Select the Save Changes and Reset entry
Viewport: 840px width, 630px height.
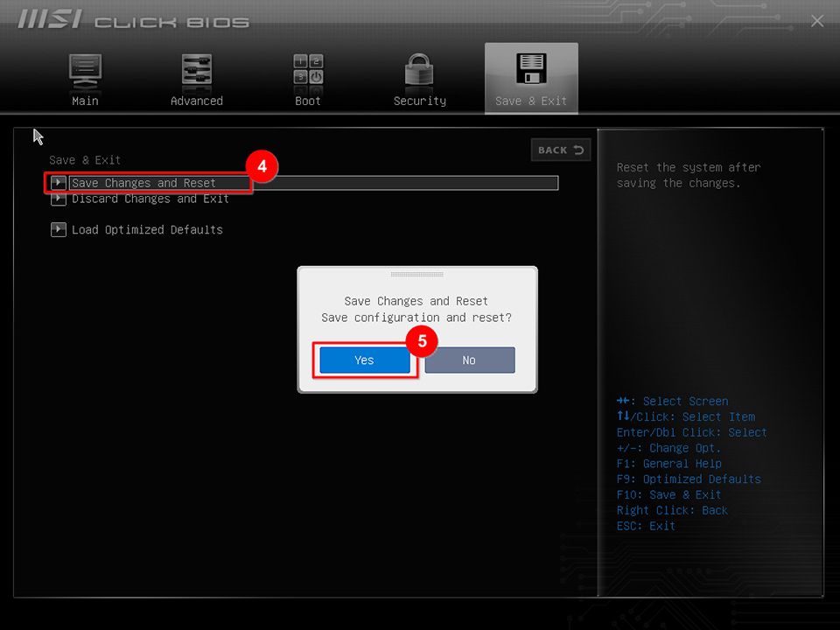click(x=143, y=183)
